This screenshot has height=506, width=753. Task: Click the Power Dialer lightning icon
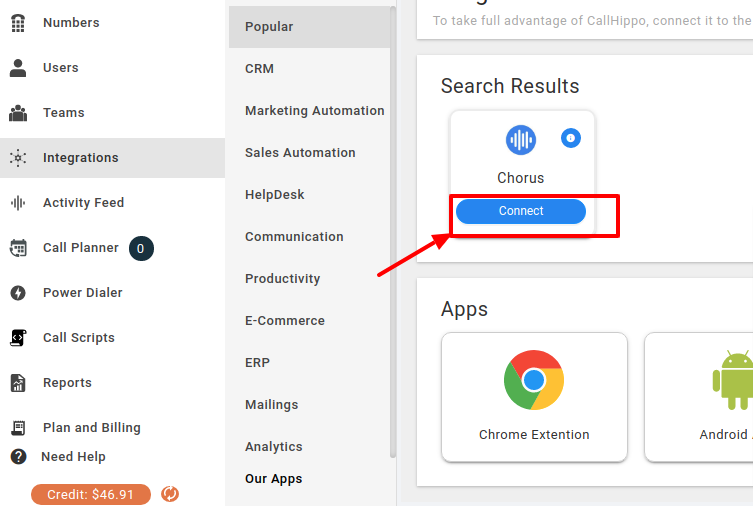pos(18,292)
